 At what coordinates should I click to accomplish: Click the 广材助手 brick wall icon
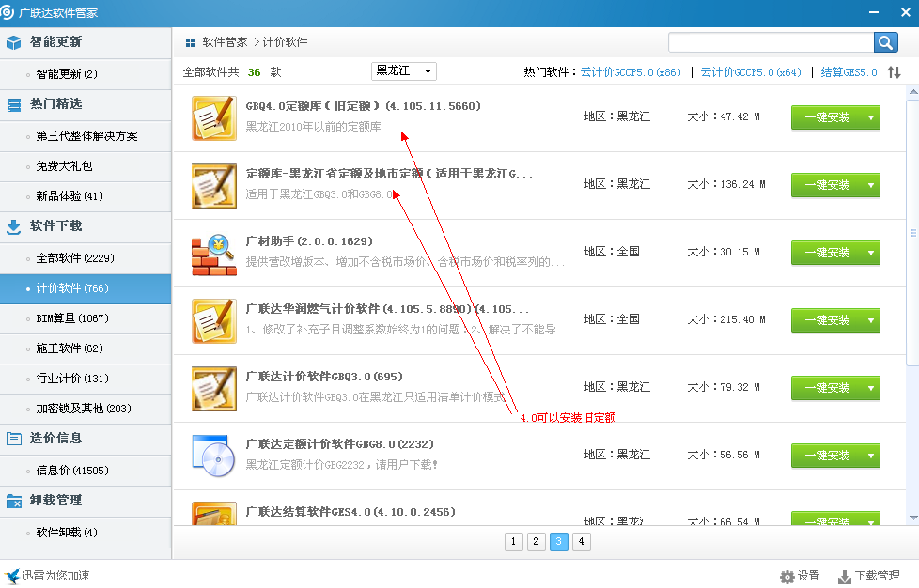point(214,255)
